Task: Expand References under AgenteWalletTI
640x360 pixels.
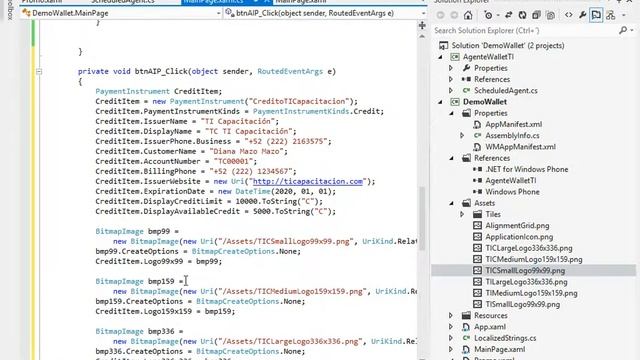Action: coord(451,79)
